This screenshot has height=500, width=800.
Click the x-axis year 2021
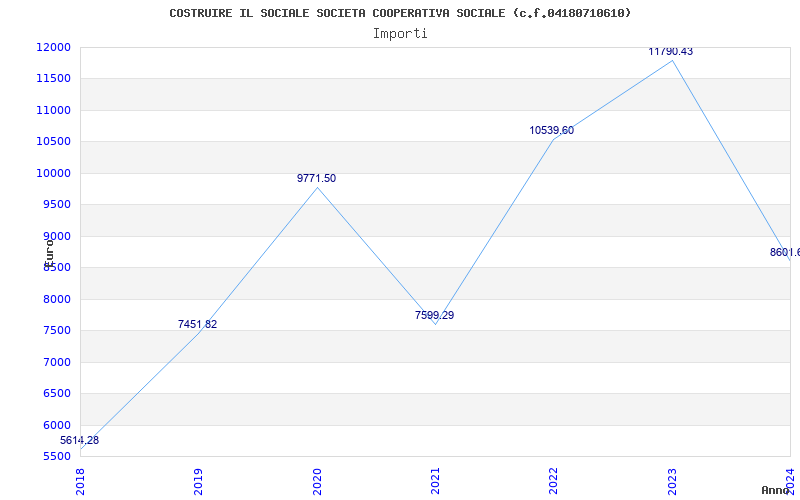435,482
